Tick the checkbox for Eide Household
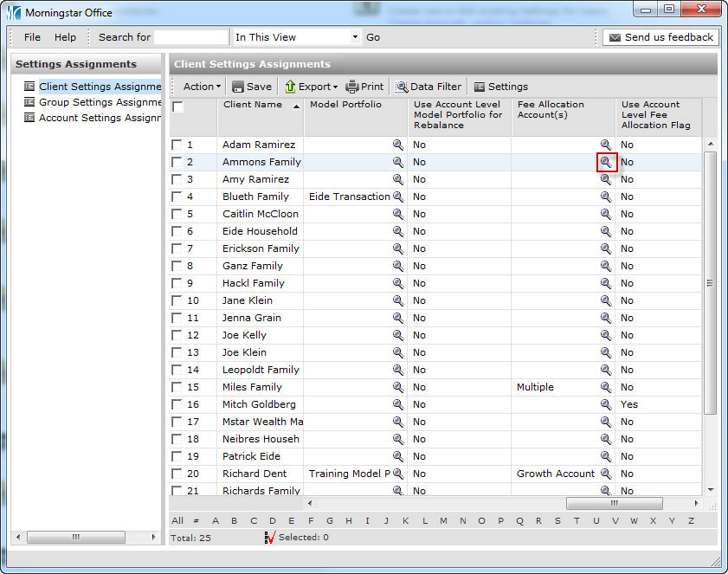The image size is (728, 574). (177, 231)
